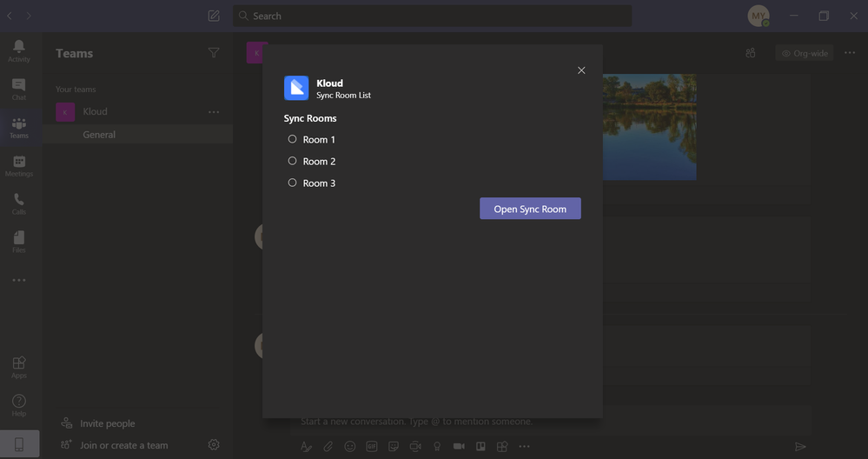Click the Meet now video icon

coord(415,446)
